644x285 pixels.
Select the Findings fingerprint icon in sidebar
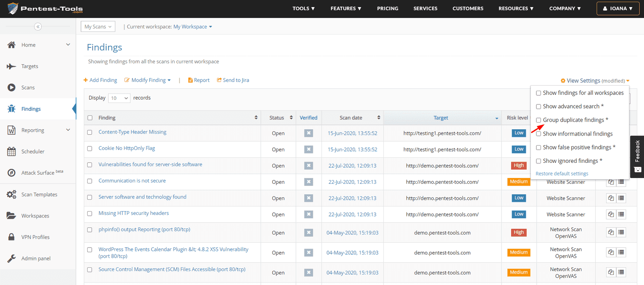[11, 109]
